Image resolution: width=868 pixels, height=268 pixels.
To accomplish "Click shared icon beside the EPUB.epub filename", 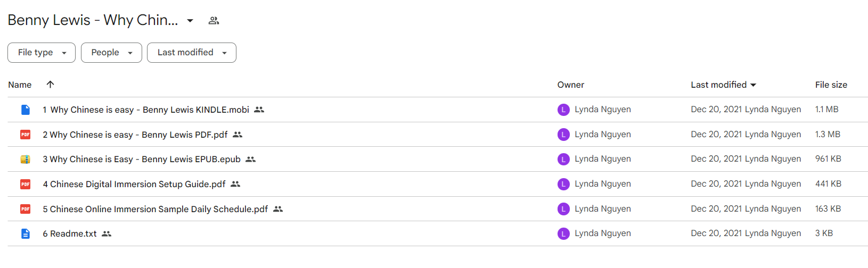I will point(251,160).
